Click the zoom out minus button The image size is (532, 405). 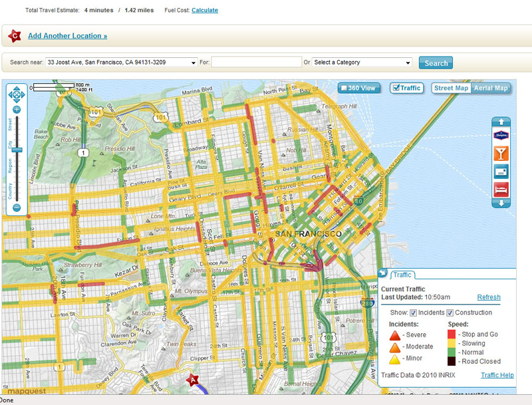click(17, 207)
